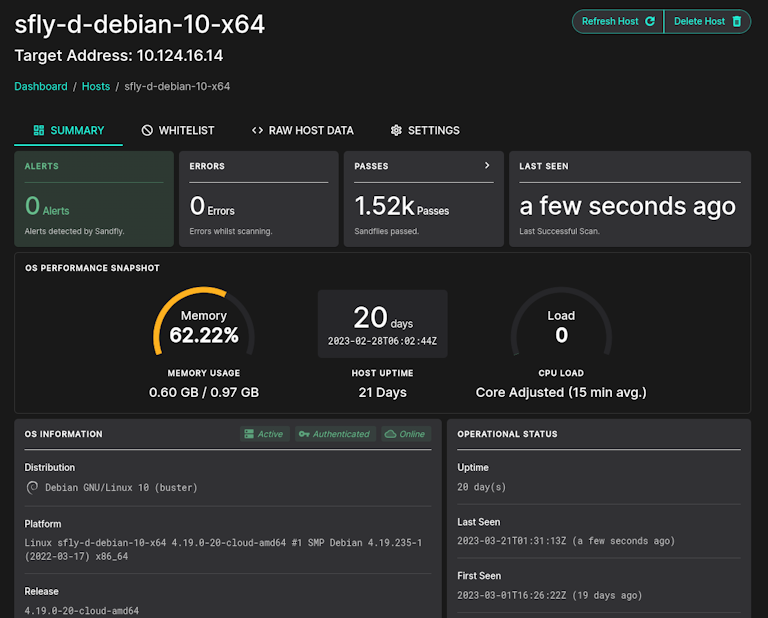Click the Active status badge
Image resolution: width=768 pixels, height=618 pixels.
coord(263,434)
